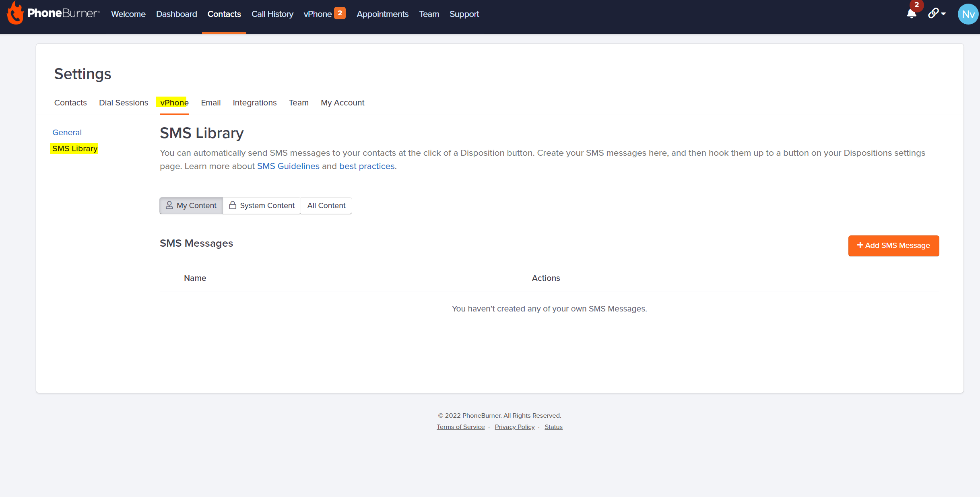
Task: Open the My Account settings tab
Action: pyautogui.click(x=342, y=103)
